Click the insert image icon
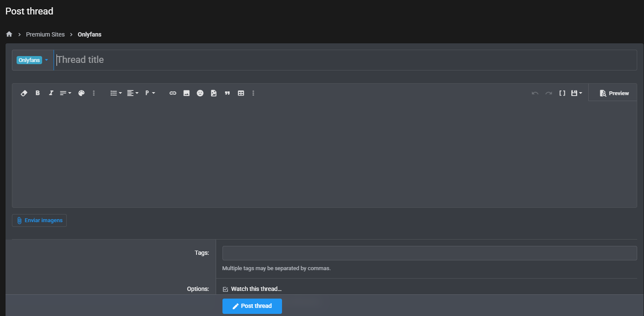This screenshot has width=644, height=316. pos(186,93)
